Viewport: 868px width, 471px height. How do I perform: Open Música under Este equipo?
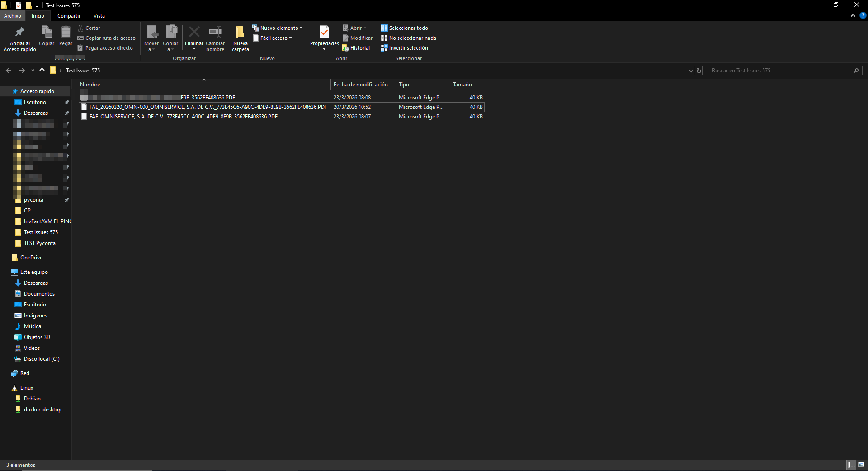[x=33, y=326]
